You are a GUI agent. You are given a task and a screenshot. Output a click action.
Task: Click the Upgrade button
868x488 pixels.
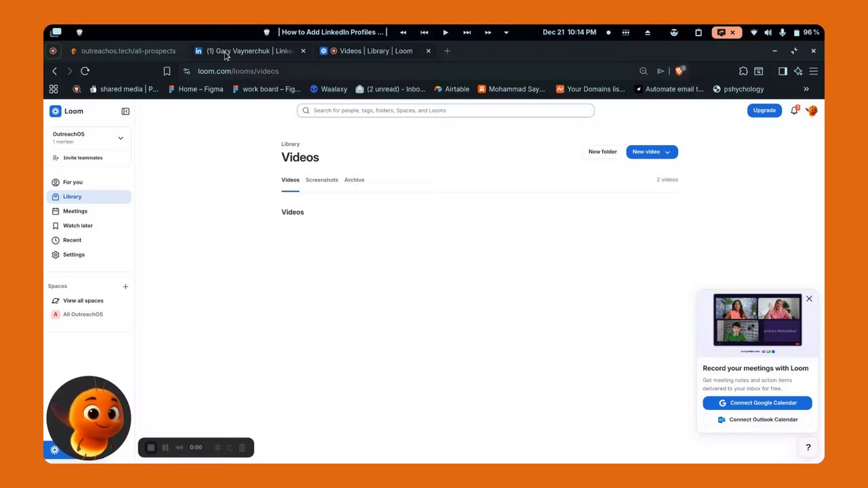764,110
